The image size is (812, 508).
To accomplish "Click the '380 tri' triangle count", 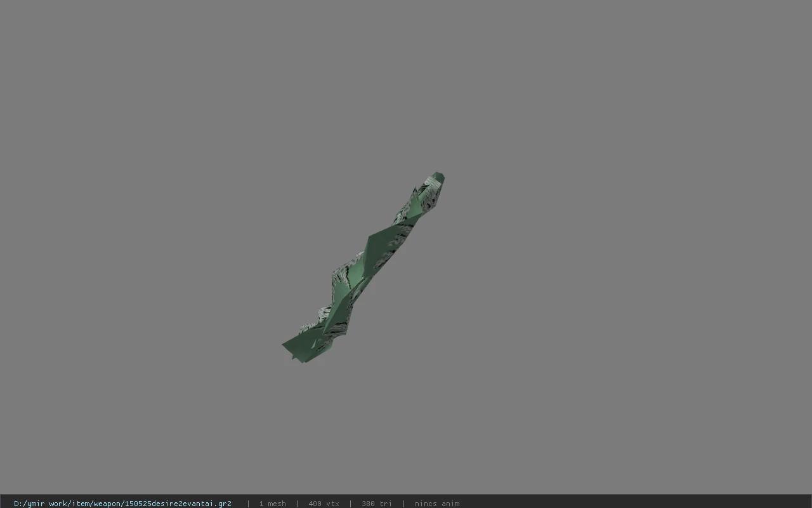I will (377, 504).
